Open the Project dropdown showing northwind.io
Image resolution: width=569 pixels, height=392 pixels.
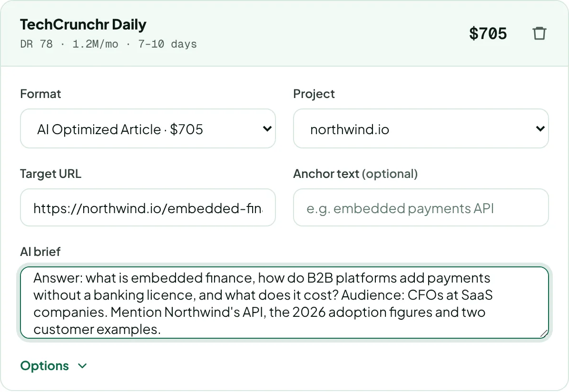(x=421, y=128)
